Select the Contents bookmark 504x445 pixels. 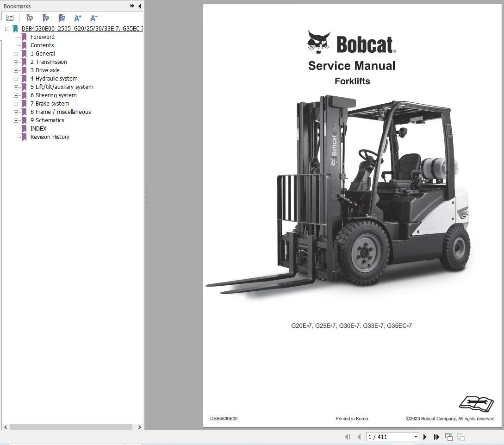coord(42,45)
